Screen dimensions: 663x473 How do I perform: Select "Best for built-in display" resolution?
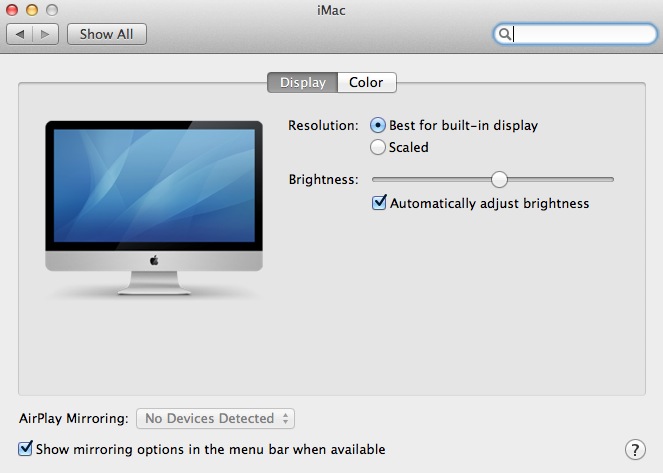pyautogui.click(x=378, y=126)
